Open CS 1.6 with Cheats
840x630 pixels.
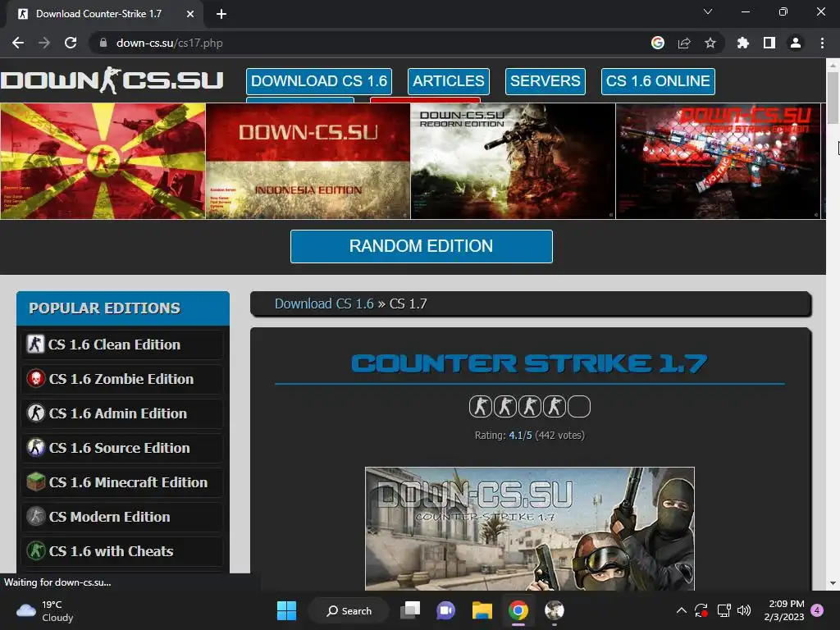click(x=122, y=551)
